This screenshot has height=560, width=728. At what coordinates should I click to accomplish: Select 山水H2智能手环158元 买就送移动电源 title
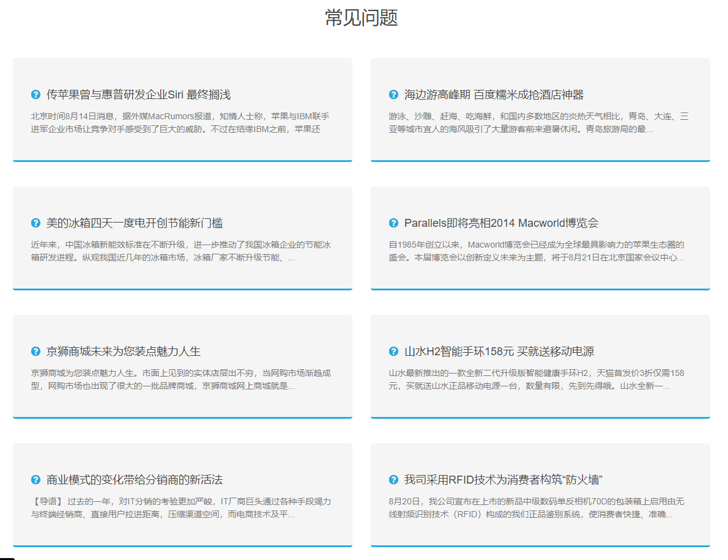click(x=499, y=352)
